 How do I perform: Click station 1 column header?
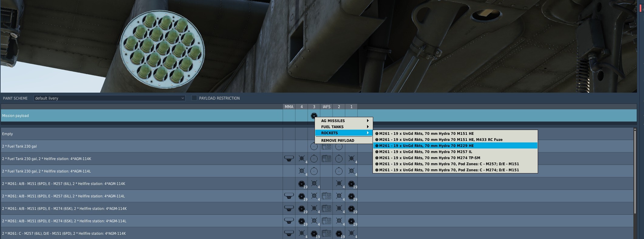351,107
